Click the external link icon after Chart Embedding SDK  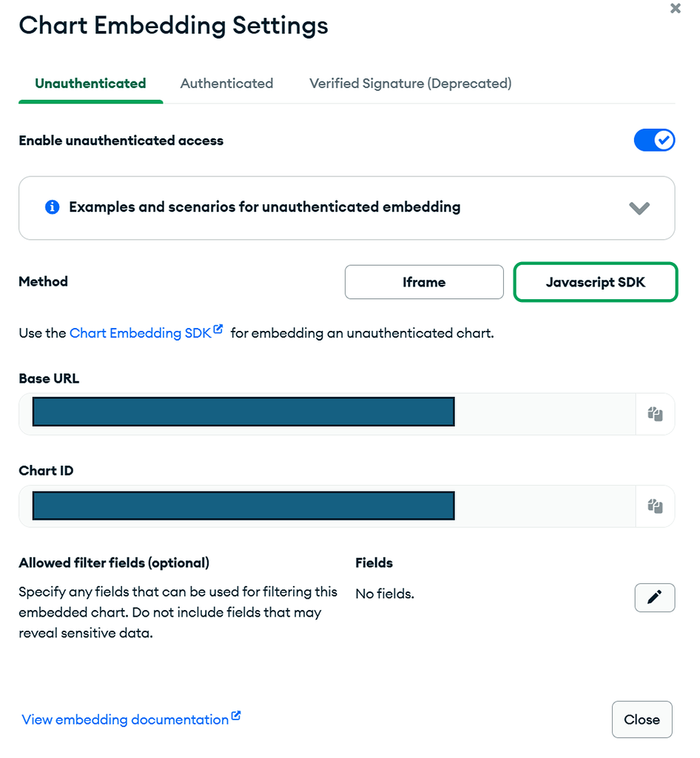click(x=218, y=328)
